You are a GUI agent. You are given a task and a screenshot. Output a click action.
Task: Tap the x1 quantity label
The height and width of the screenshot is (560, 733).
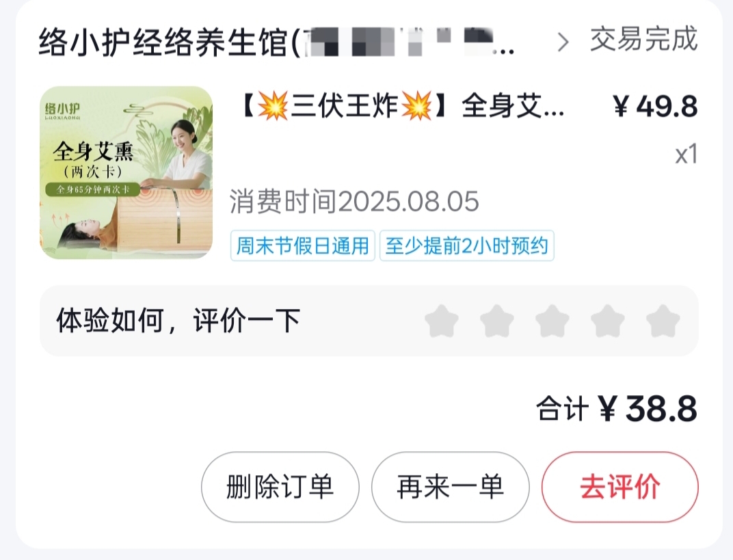[x=687, y=155]
